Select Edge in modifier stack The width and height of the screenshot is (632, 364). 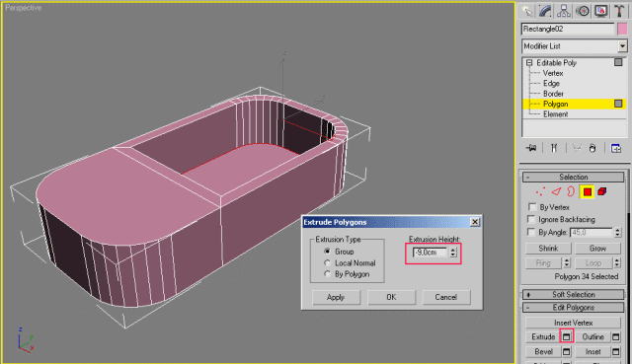pos(551,83)
